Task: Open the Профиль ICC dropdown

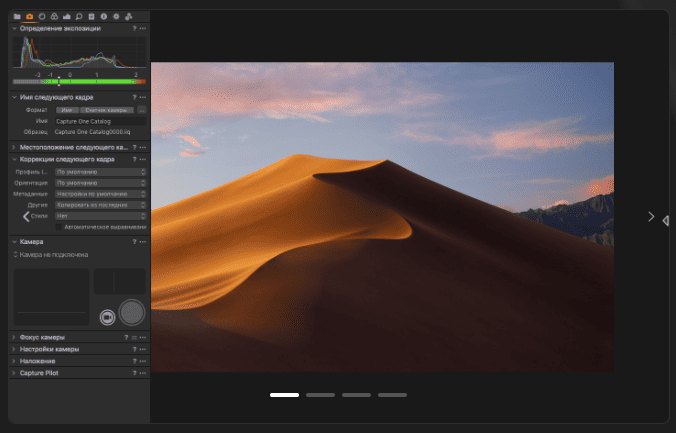Action: (101, 172)
